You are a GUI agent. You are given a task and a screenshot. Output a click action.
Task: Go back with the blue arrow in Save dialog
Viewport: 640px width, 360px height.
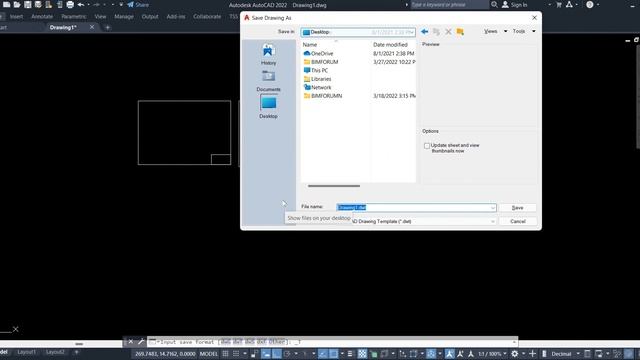424,31
